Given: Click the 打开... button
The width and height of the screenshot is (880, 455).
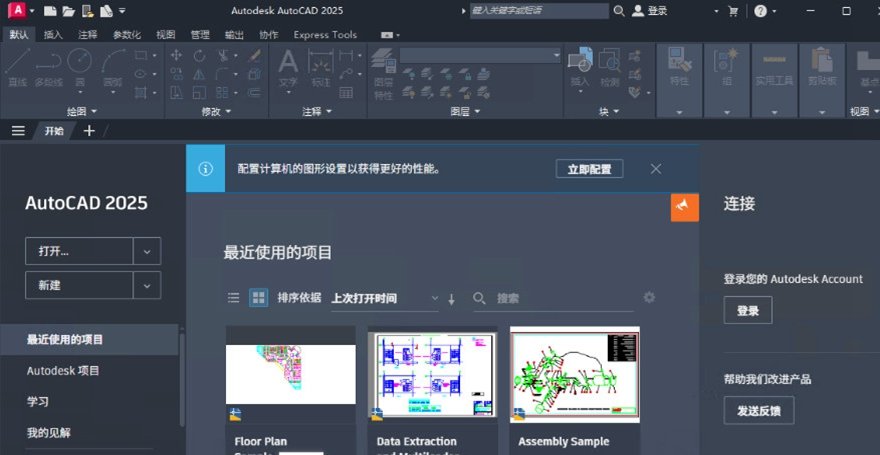Looking at the screenshot, I should pyautogui.click(x=79, y=251).
